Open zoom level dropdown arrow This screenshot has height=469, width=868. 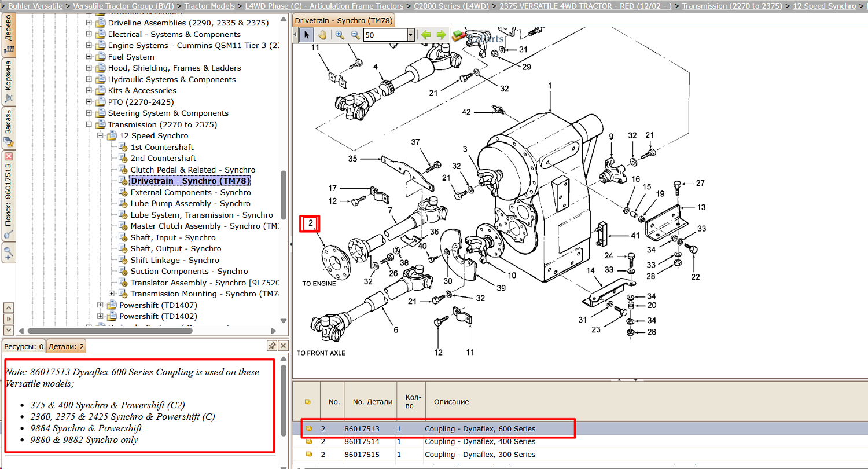tap(411, 35)
